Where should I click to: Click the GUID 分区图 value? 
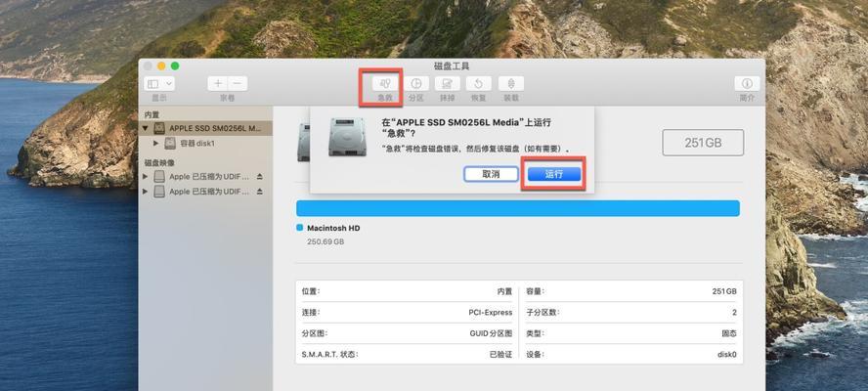(491, 334)
